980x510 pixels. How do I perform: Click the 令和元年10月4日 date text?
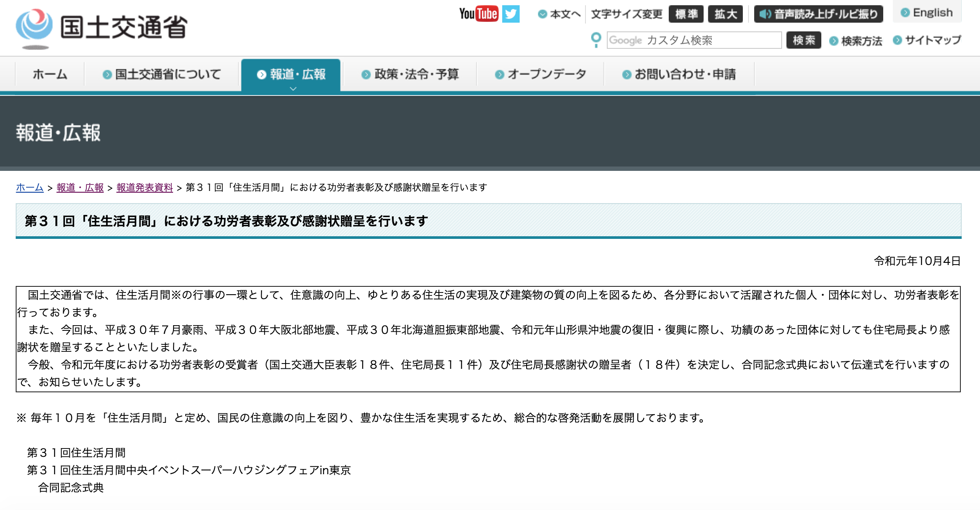point(917,261)
